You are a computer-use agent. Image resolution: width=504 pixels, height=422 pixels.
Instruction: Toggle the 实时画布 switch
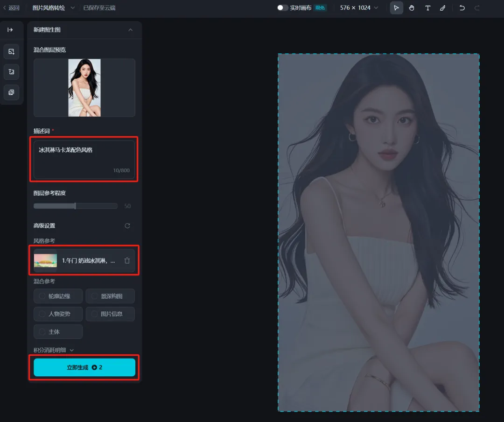[x=282, y=8]
